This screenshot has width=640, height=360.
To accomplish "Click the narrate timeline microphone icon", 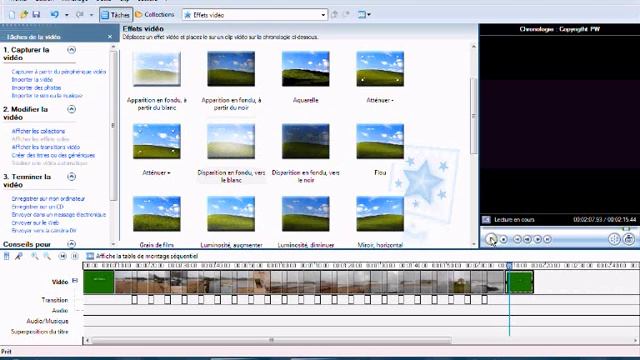I will 19,256.
